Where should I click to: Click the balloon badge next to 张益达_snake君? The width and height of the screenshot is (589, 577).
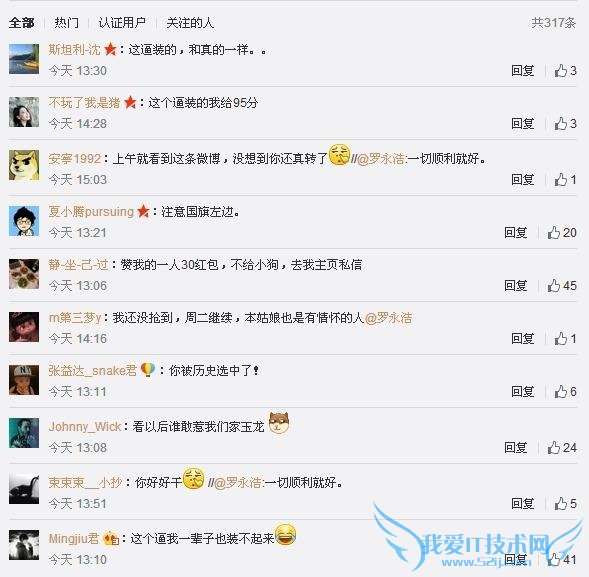[x=148, y=370]
